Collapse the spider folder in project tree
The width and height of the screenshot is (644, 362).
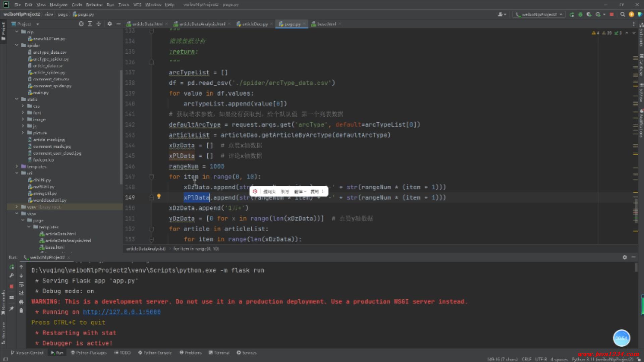[x=17, y=45]
